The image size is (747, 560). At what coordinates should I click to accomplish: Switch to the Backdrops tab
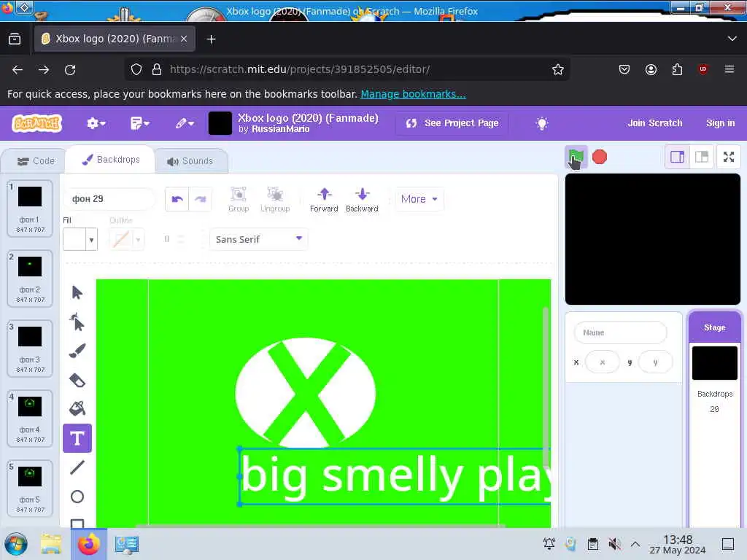click(111, 160)
